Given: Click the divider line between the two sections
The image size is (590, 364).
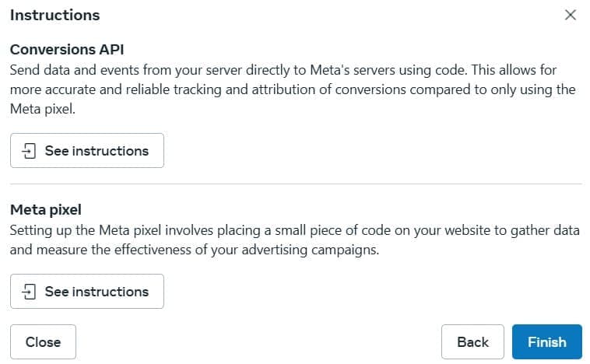Looking at the screenshot, I should point(295,184).
